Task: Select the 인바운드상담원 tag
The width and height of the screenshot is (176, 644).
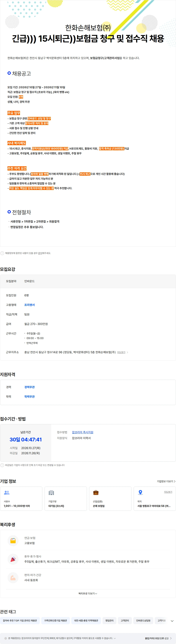Action: point(143,621)
